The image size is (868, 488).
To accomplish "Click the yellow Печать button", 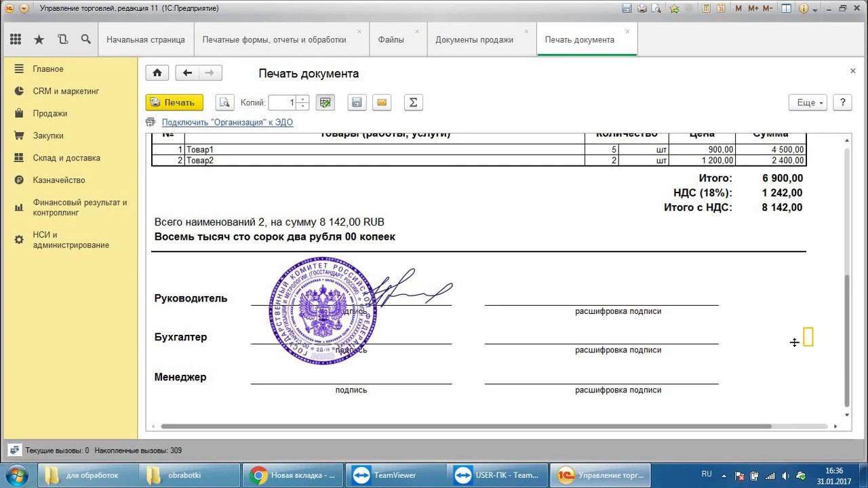I will pyautogui.click(x=174, y=102).
